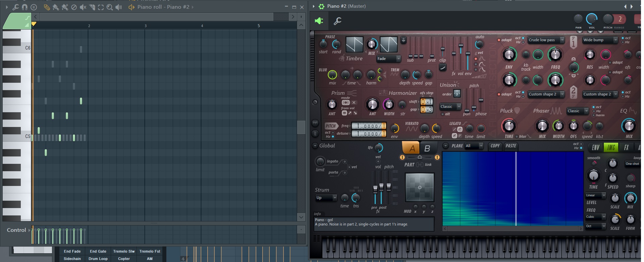The image size is (644, 262).
Task: Switch to part B tab
Action: 427,148
